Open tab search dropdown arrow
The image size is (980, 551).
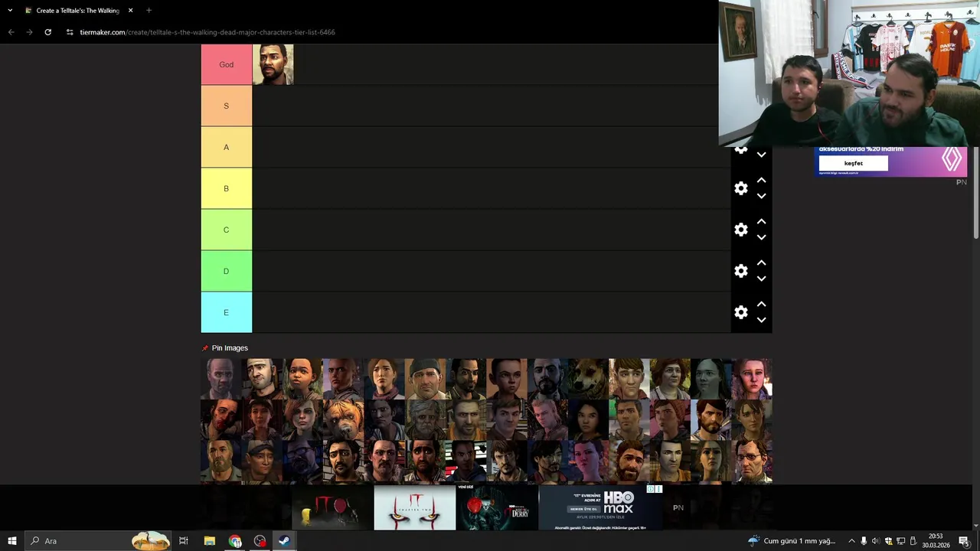pos(10,11)
